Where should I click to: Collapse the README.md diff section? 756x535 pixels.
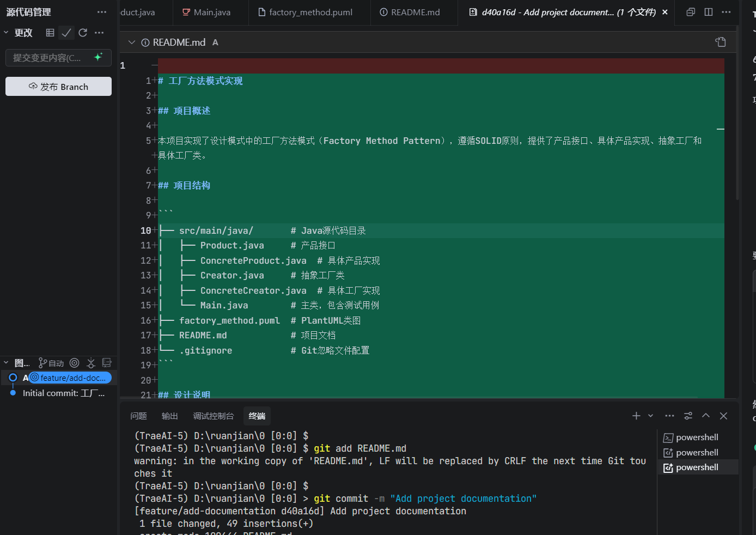click(x=131, y=42)
